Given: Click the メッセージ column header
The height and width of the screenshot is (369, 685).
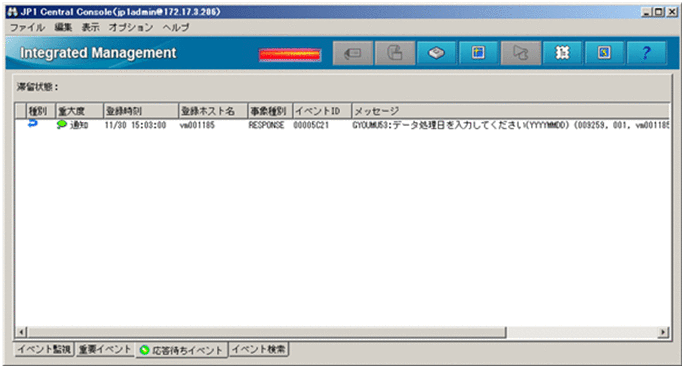Looking at the screenshot, I should coord(510,111).
